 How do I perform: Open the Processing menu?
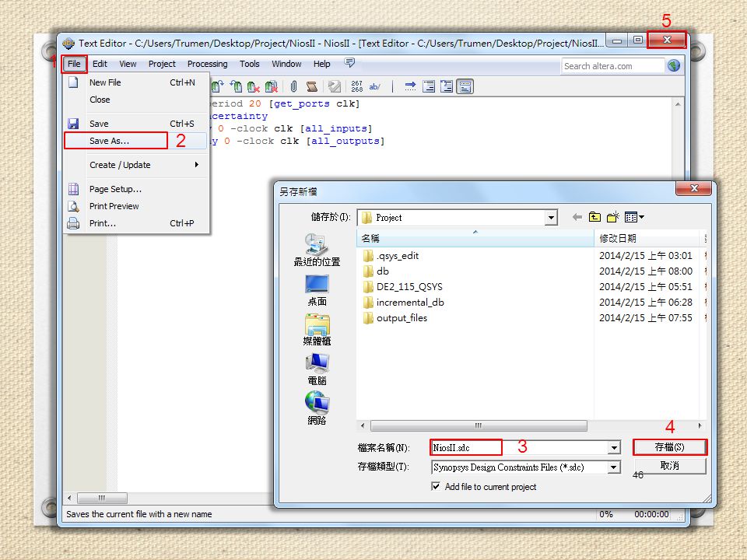click(207, 64)
